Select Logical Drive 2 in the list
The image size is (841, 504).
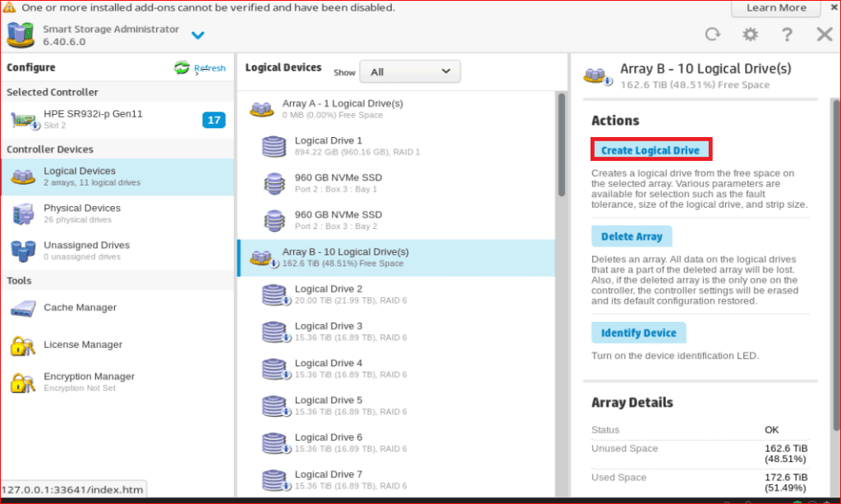coord(329,294)
